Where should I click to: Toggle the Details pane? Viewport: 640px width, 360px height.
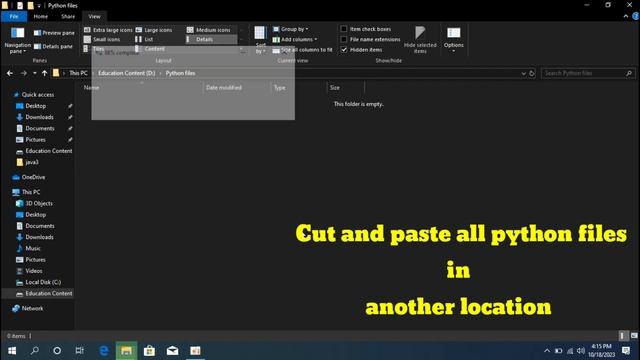coord(53,46)
